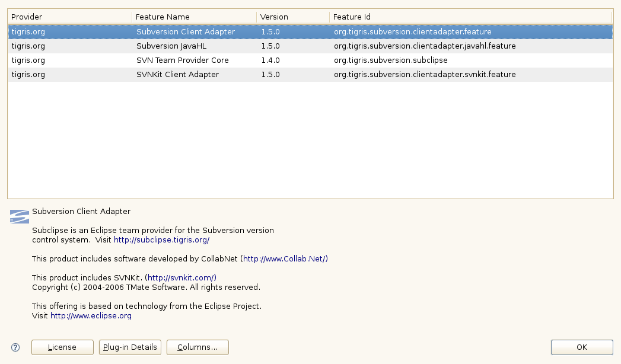This screenshot has width=621, height=364.
Task: Visit the subclipse.tigris.org link
Action: click(161, 240)
